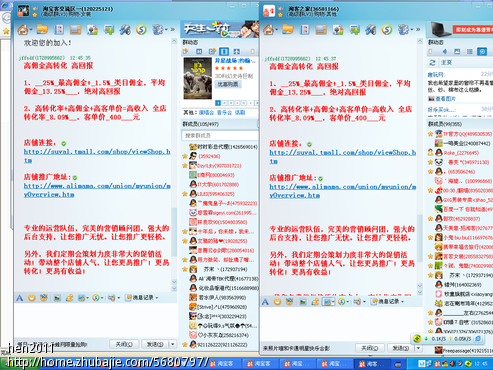Screen dimensions: 493x370
Task: Open alimama.com union link in right chat
Action: coord(343,191)
